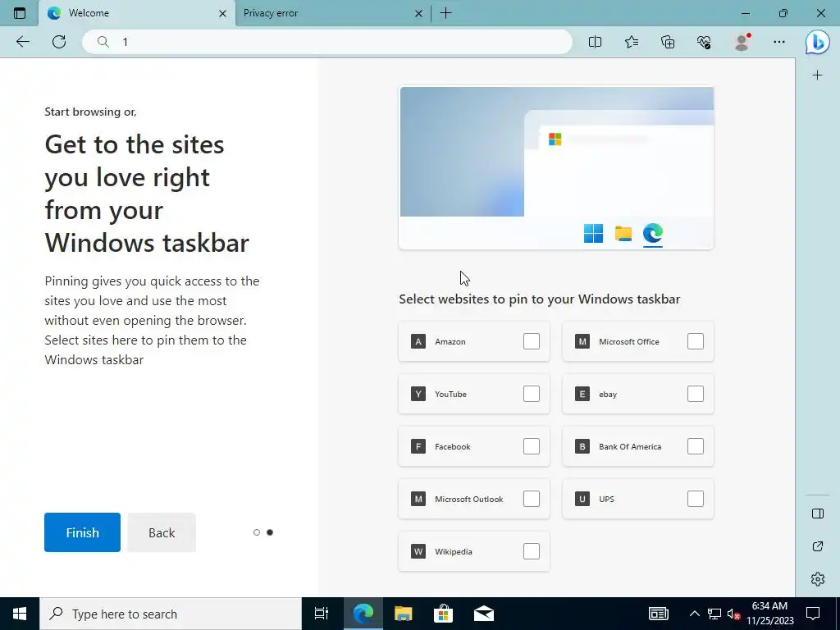Open the network status tray icon
Viewport: 840px width, 630px height.
click(714, 614)
